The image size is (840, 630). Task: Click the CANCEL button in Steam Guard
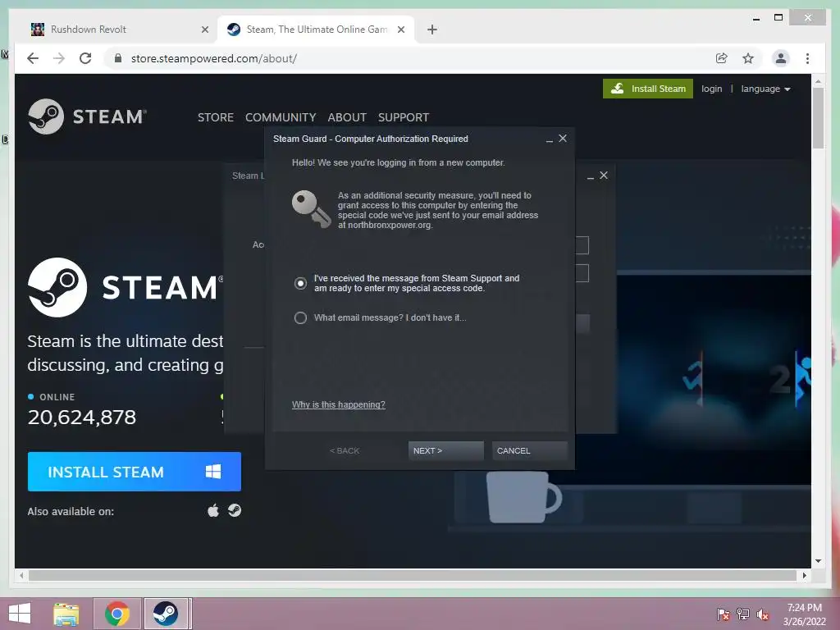529,450
